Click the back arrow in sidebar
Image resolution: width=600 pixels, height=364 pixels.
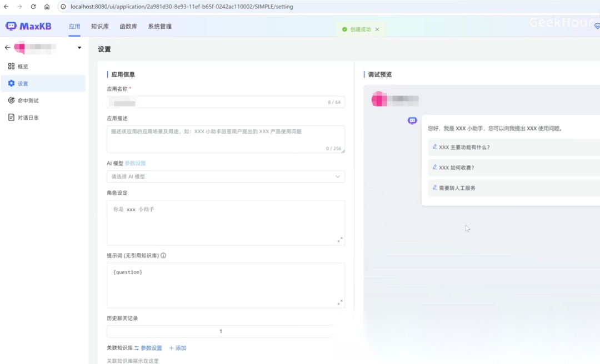click(x=7, y=48)
